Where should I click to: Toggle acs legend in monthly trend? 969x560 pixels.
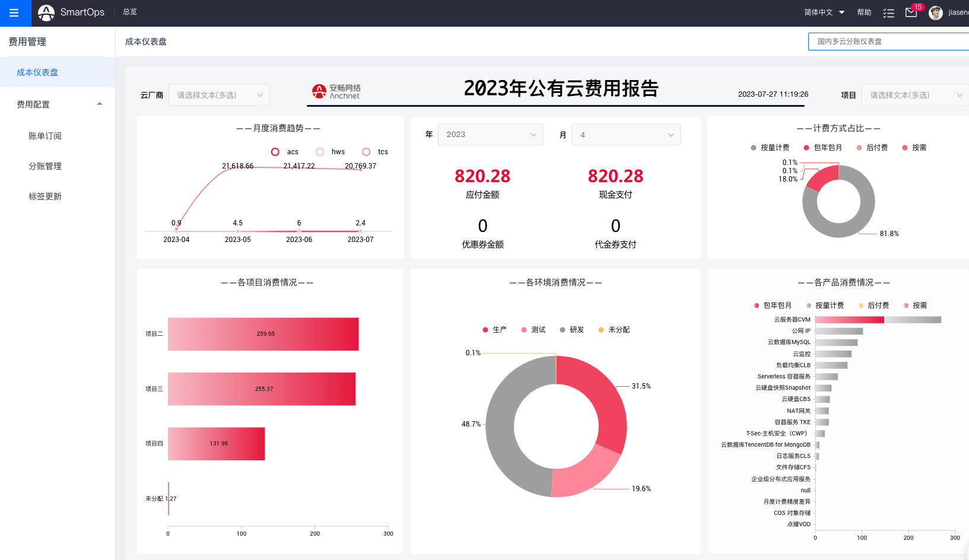click(285, 152)
